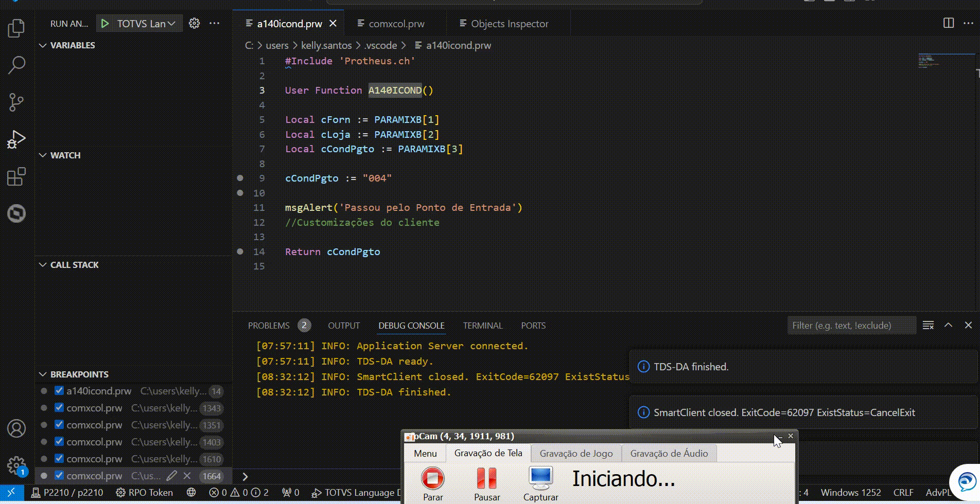Select the DEBUG CONSOLE panel tab
The height and width of the screenshot is (504, 980).
pos(411,326)
